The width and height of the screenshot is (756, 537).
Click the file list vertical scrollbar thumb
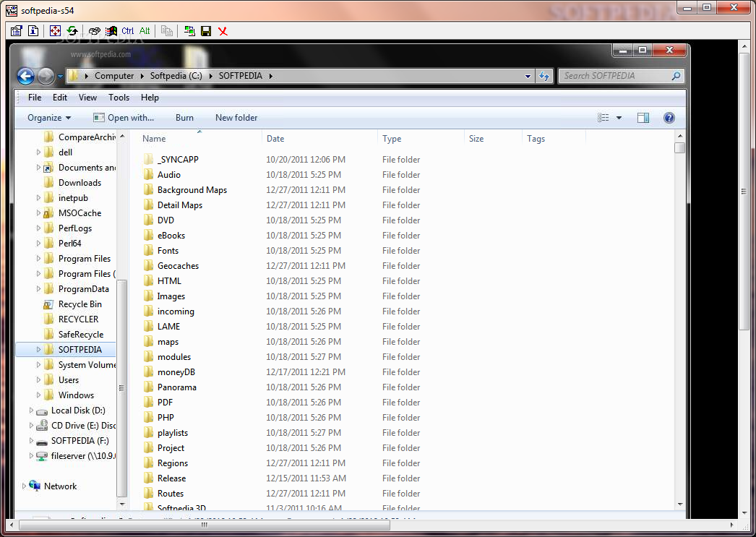point(680,147)
